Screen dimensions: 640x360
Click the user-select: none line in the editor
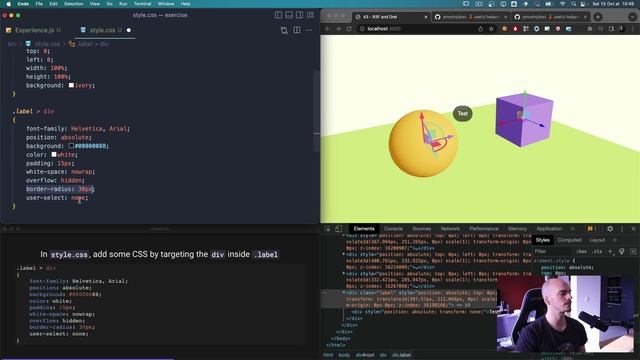click(x=57, y=198)
